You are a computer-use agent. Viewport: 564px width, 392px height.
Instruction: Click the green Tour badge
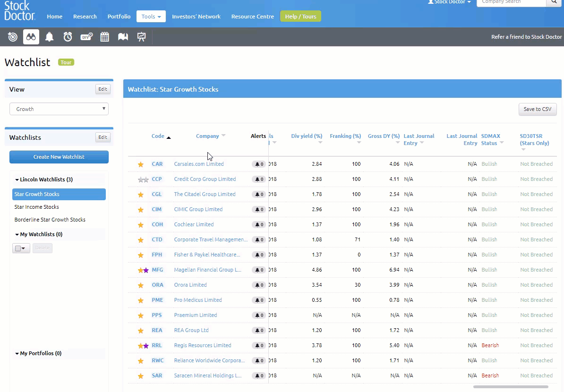pos(66,62)
